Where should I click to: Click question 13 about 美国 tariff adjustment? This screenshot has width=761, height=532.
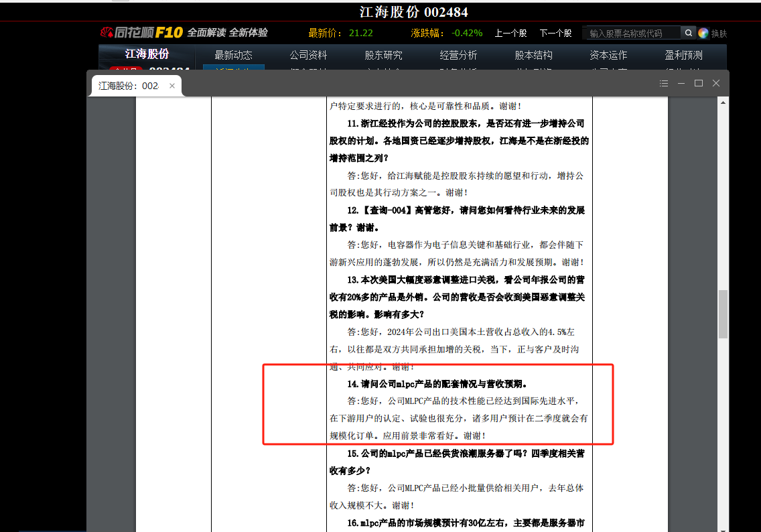[457, 297]
